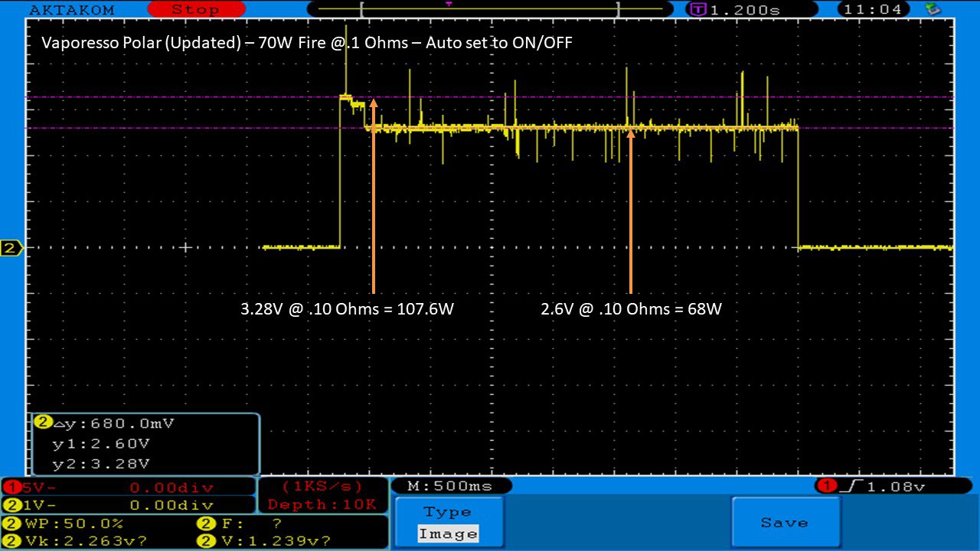Click the red channel 1 trigger icon
980x551 pixels.
pos(826,486)
